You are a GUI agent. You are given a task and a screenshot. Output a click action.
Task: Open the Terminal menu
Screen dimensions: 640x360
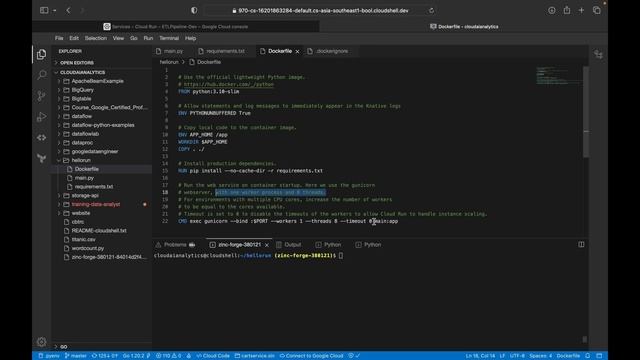point(169,38)
